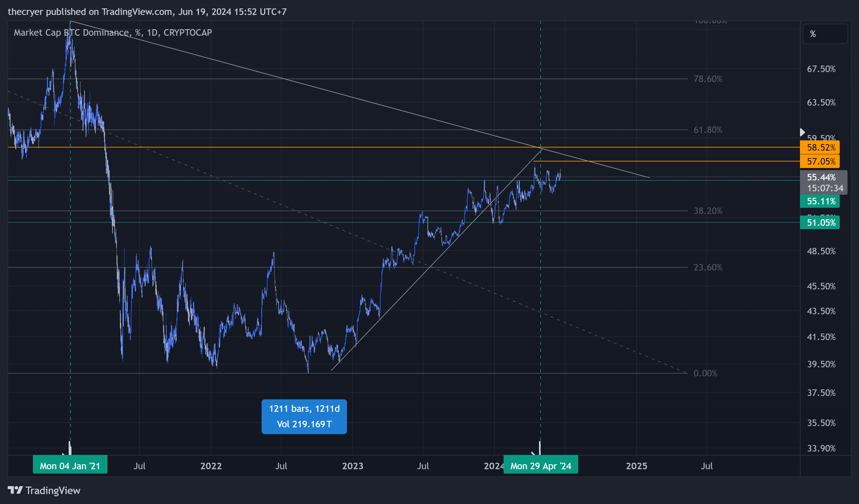Click the 67.50% price axis tick
859x504 pixels.
click(x=821, y=69)
